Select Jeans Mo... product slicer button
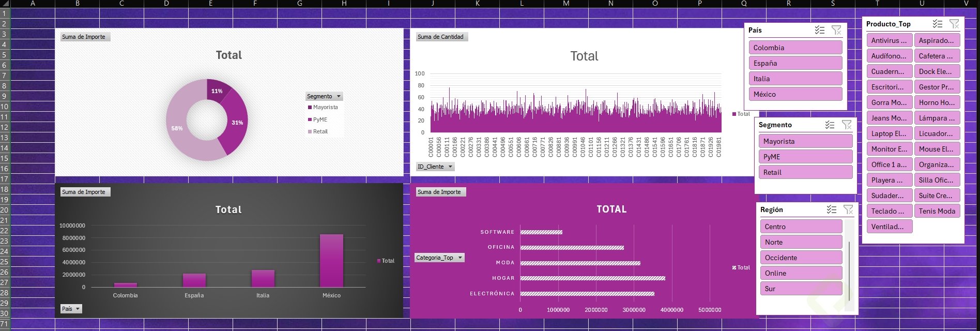 [890, 118]
